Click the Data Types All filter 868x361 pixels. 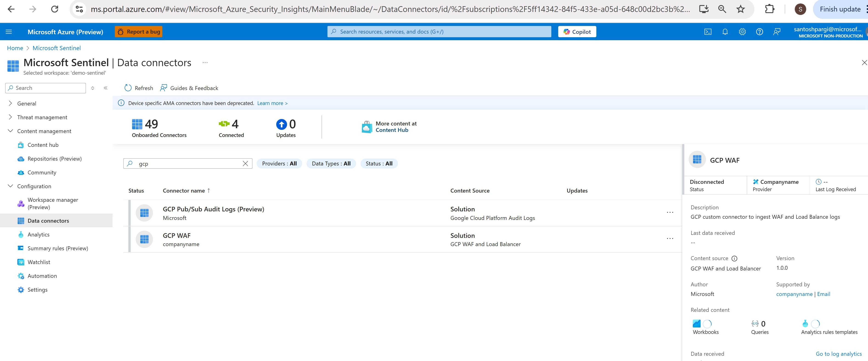pos(331,163)
